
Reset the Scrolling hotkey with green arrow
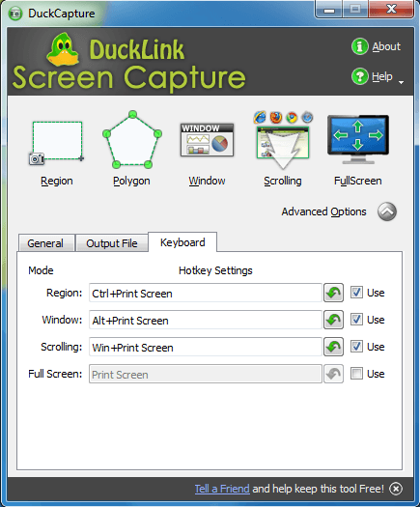click(x=334, y=347)
